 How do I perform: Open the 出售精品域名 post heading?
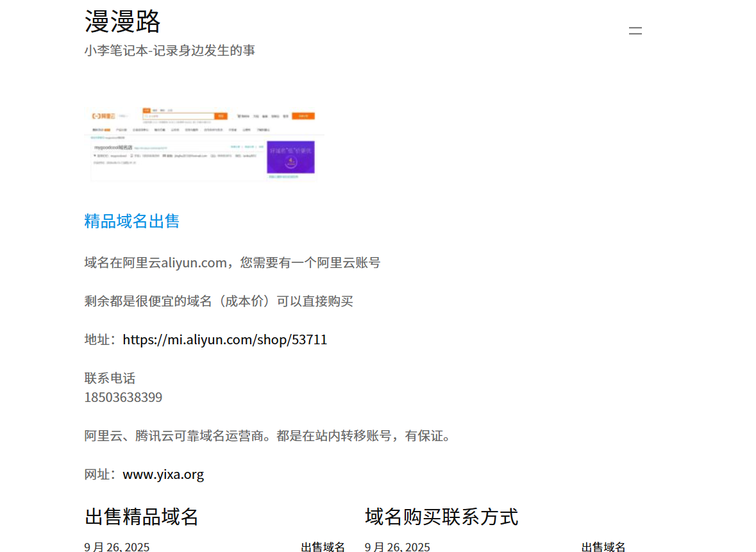(x=141, y=517)
